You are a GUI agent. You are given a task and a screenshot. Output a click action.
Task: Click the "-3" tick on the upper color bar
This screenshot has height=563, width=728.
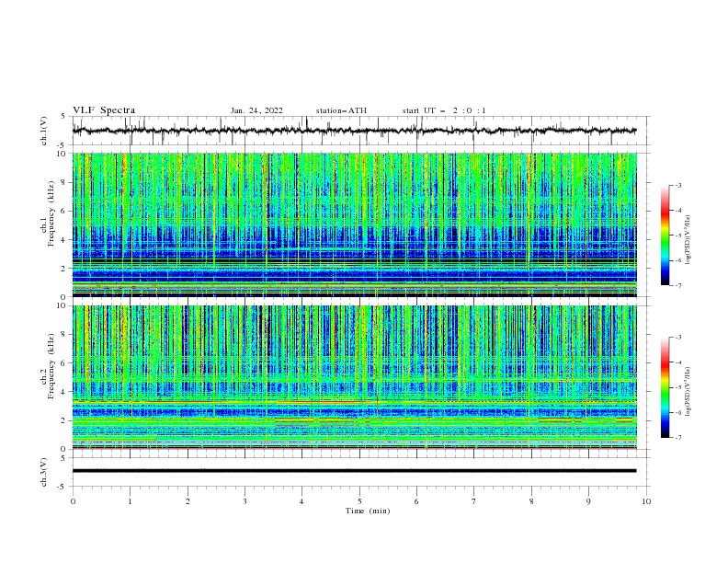tap(677, 185)
